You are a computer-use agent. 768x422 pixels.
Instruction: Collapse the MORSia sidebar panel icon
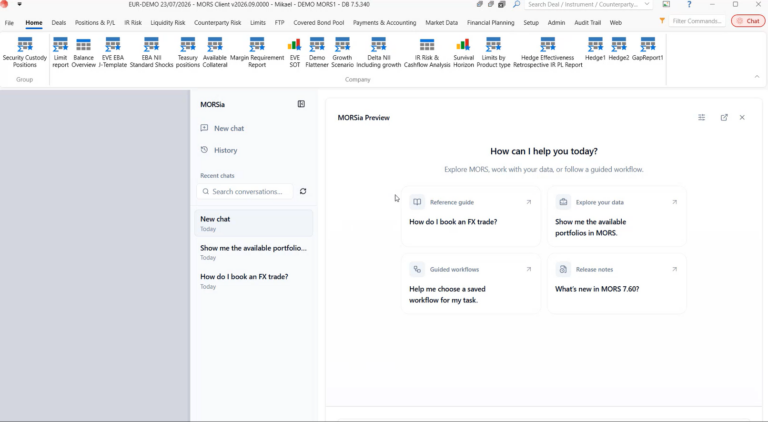click(301, 104)
